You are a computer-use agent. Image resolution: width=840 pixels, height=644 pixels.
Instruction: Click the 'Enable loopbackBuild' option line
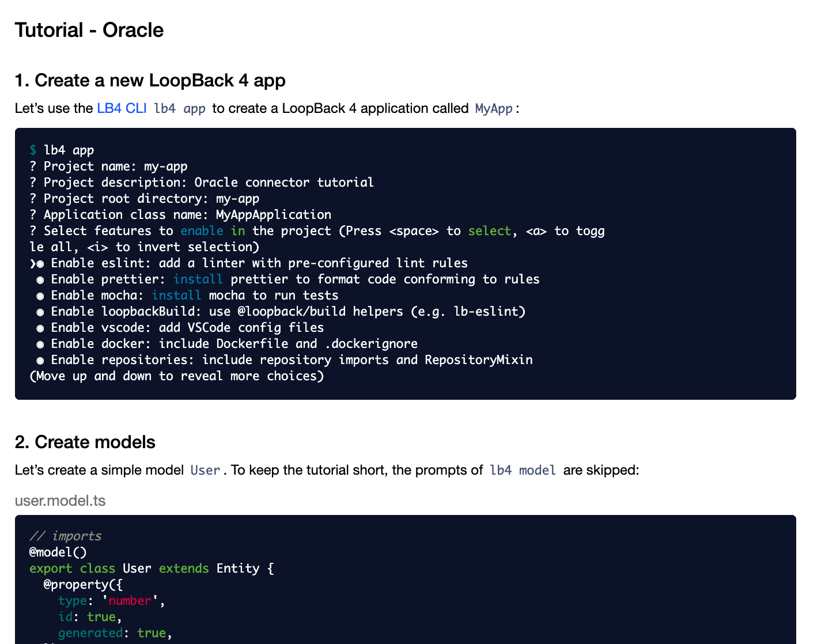[x=281, y=312]
